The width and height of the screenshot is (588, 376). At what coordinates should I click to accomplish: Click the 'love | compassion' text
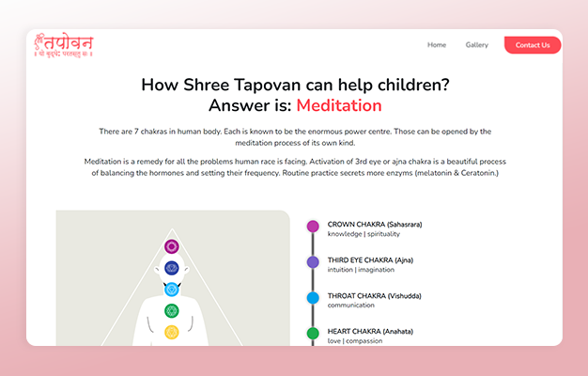click(x=355, y=340)
